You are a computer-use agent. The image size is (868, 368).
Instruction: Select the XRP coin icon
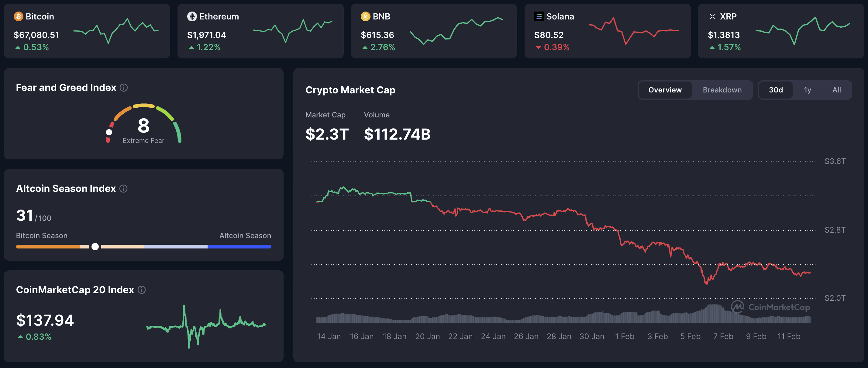coord(713,16)
